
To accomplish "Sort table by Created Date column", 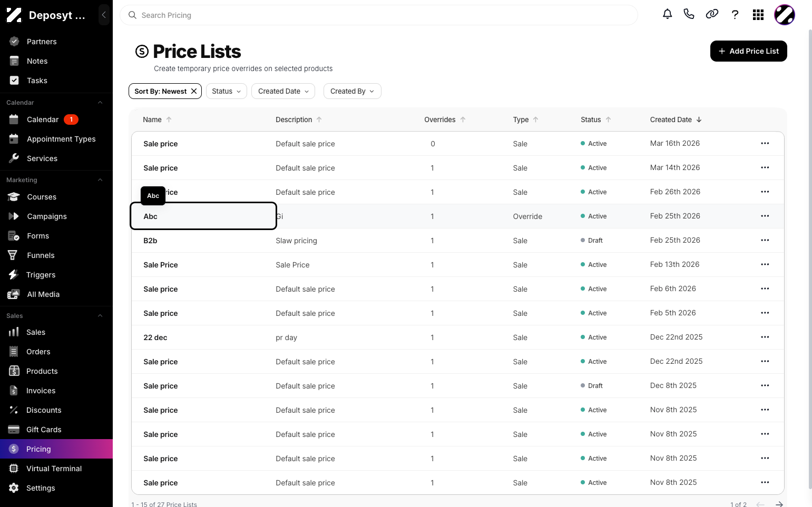I will click(x=676, y=120).
